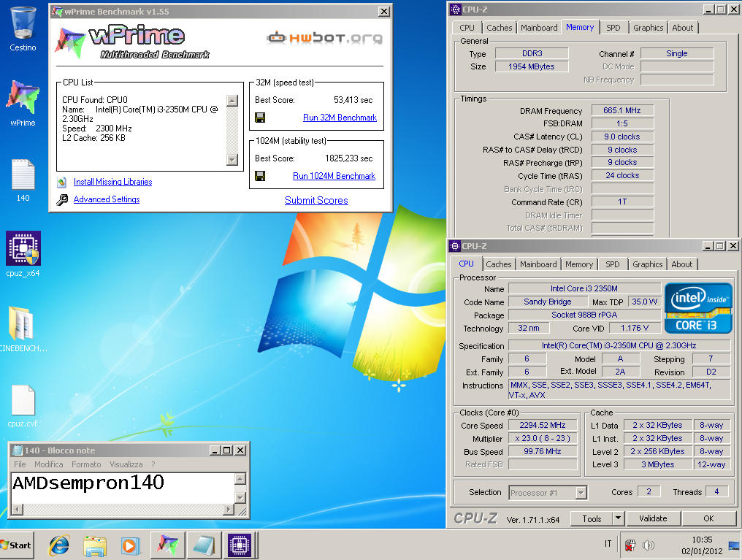
Task: Open Internet Explorer from the taskbar
Action: pos(59,545)
